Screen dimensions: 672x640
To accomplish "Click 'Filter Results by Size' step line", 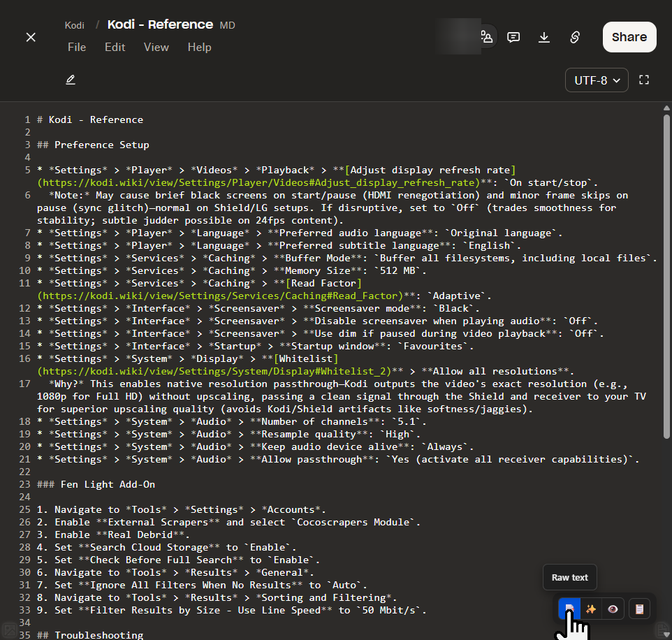I will point(232,610).
